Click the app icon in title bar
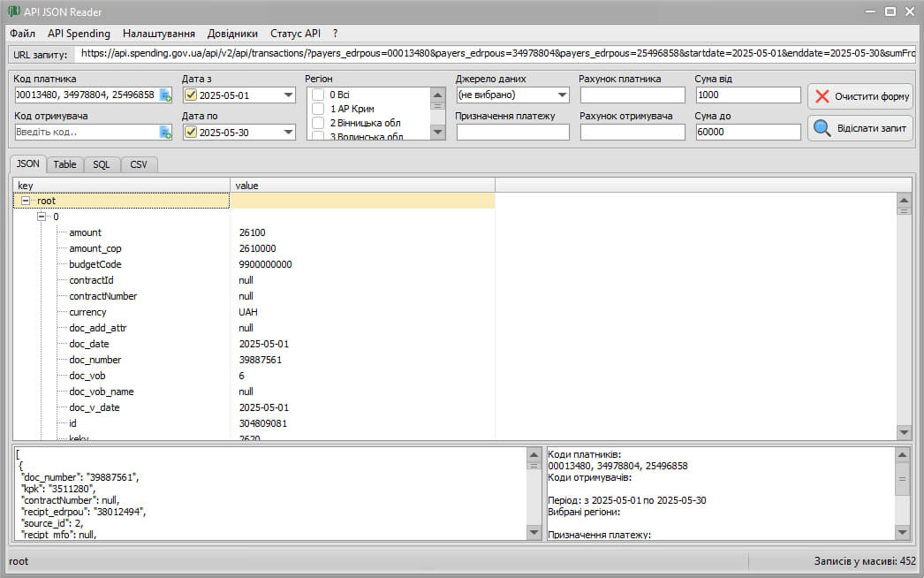Image resolution: width=924 pixels, height=578 pixels. coord(13,11)
